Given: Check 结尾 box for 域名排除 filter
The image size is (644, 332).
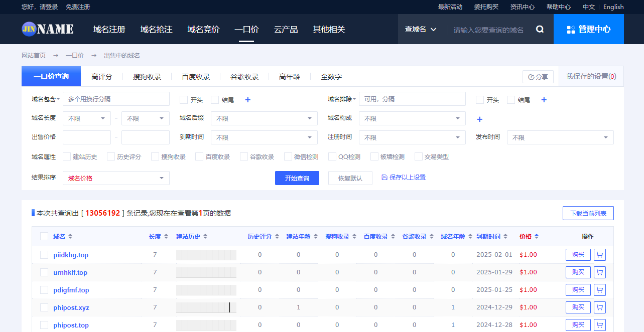Looking at the screenshot, I should 511,100.
